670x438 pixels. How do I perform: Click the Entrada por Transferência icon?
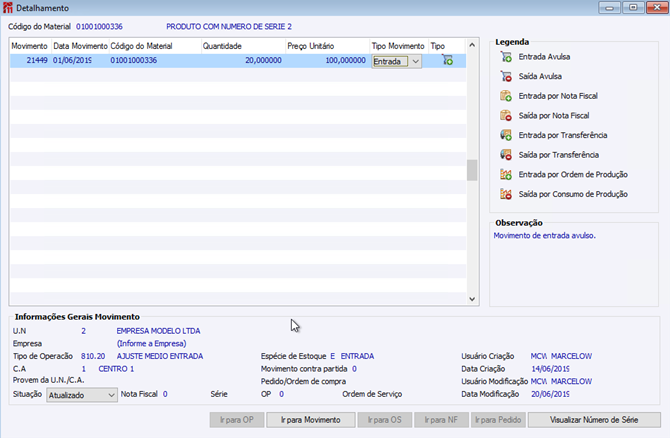click(x=506, y=135)
